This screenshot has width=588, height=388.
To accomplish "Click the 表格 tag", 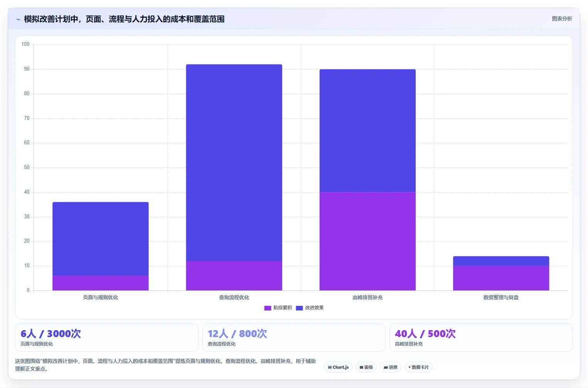I will pyautogui.click(x=366, y=367).
